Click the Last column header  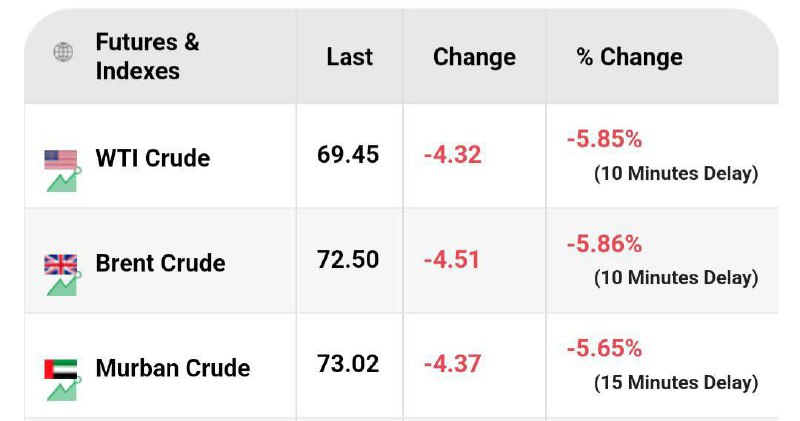click(x=349, y=57)
